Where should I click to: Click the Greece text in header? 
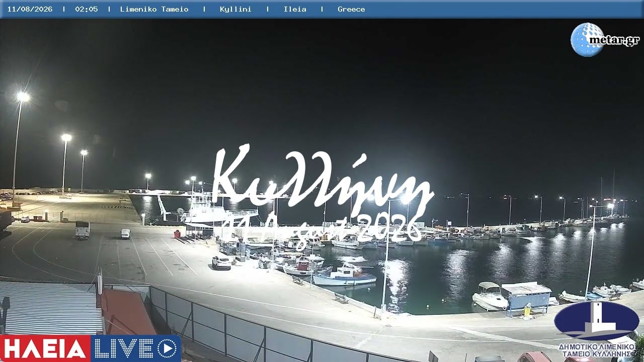pos(351,9)
